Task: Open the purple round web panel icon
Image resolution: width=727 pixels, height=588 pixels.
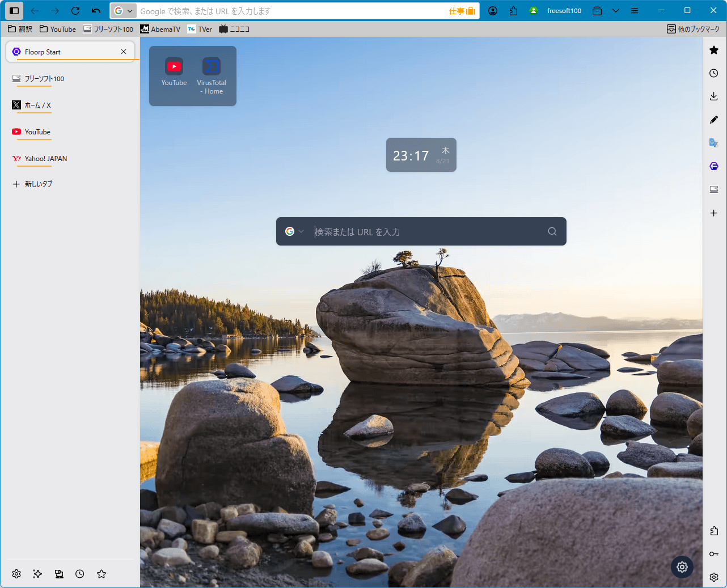Action: (x=714, y=166)
